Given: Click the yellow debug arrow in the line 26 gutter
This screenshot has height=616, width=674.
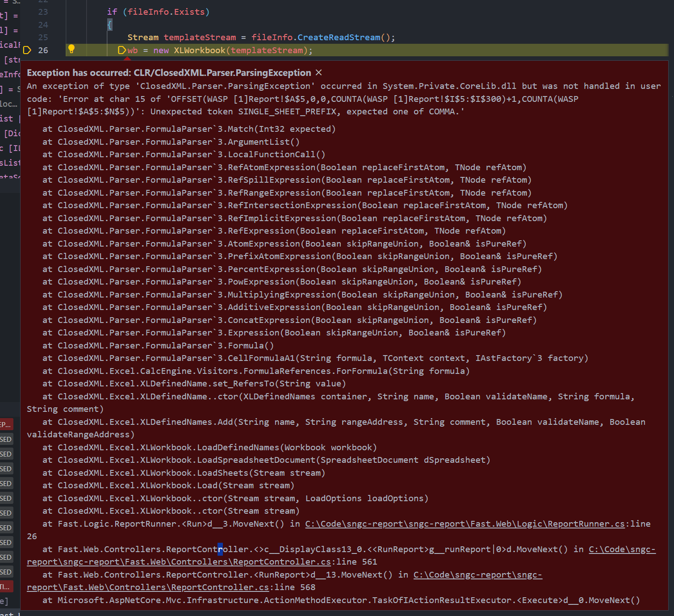Looking at the screenshot, I should [x=27, y=50].
